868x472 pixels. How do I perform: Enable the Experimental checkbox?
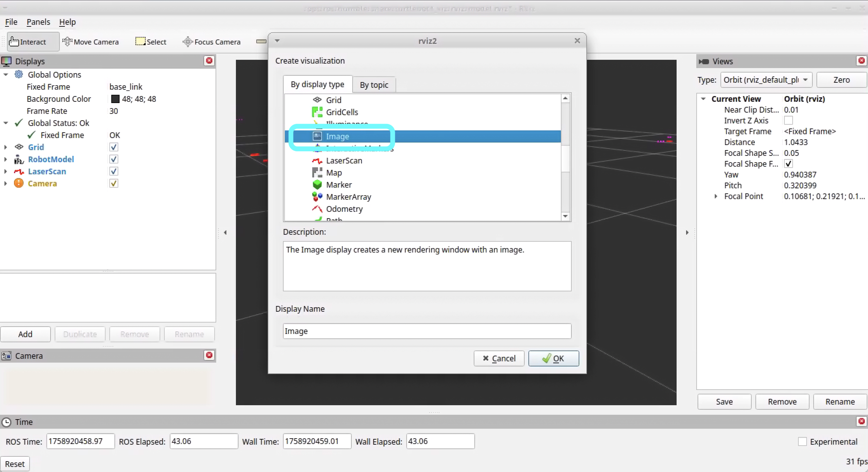coord(802,442)
